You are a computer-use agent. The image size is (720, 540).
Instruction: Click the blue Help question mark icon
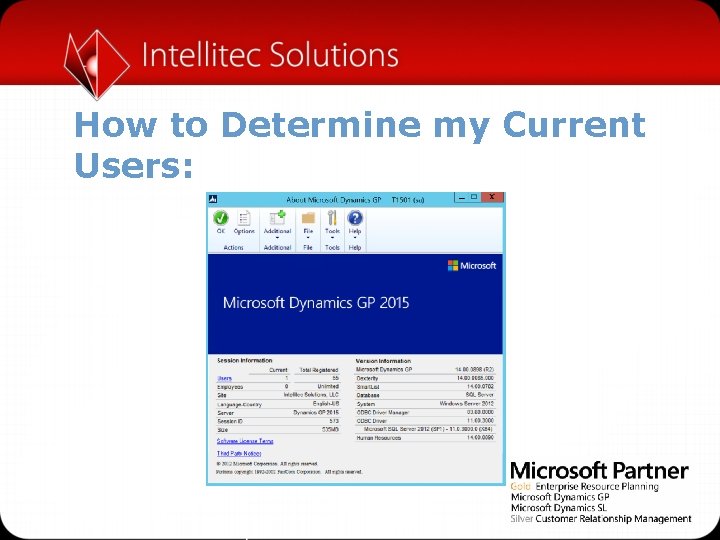(x=354, y=218)
